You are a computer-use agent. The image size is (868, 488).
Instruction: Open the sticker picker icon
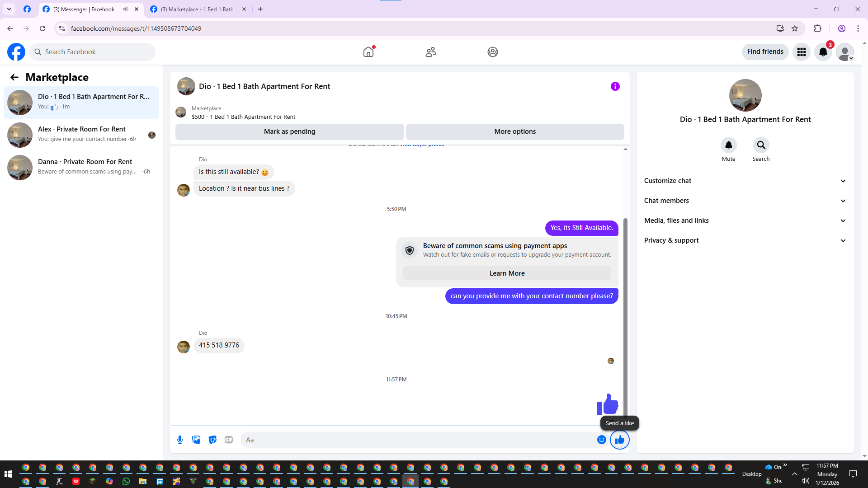212,440
